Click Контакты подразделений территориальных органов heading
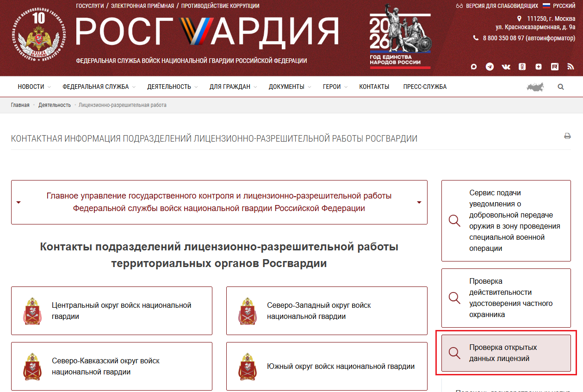 click(219, 255)
